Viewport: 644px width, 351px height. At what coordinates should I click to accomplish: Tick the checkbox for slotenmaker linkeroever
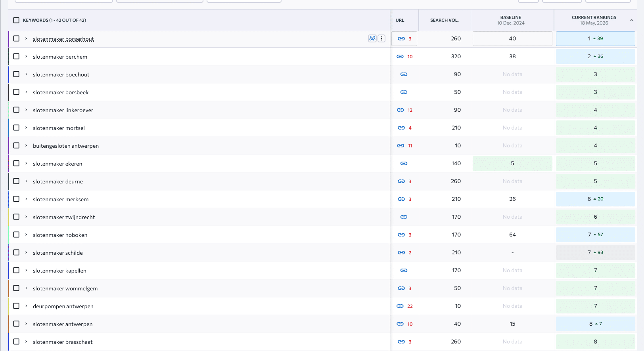pos(16,110)
